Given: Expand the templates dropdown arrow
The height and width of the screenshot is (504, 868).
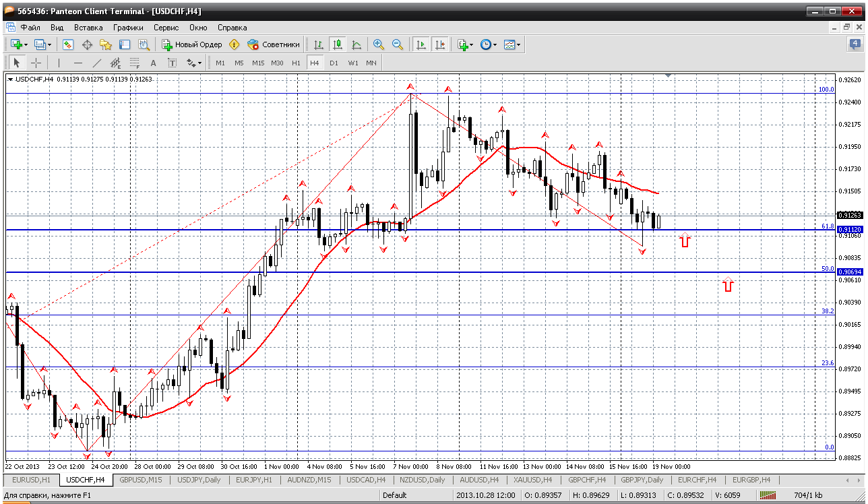Looking at the screenshot, I should pyautogui.click(x=519, y=44).
